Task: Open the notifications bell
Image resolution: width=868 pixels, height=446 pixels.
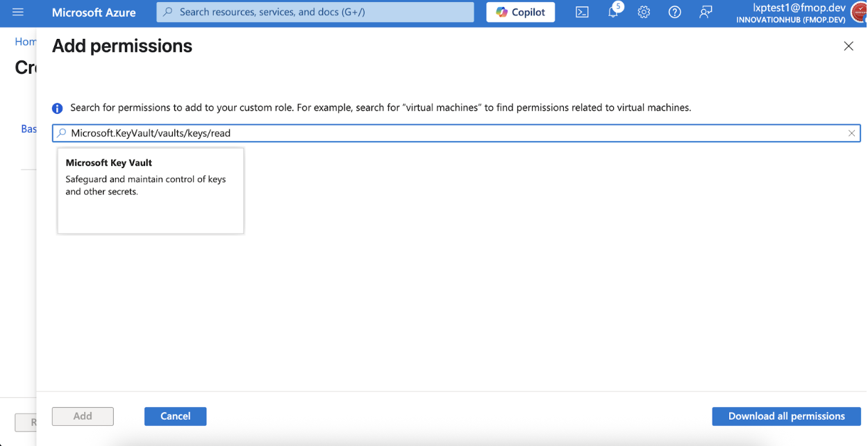Action: tap(613, 13)
